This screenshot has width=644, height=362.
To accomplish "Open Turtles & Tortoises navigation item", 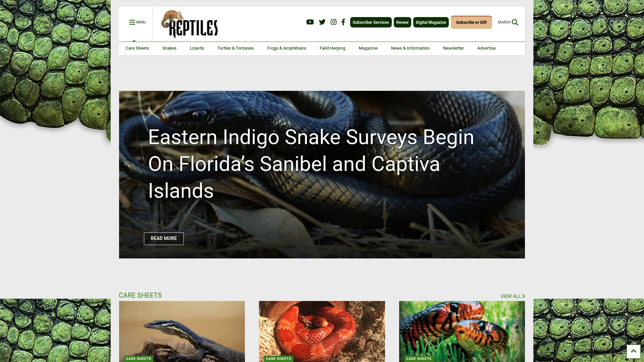I will (x=235, y=48).
